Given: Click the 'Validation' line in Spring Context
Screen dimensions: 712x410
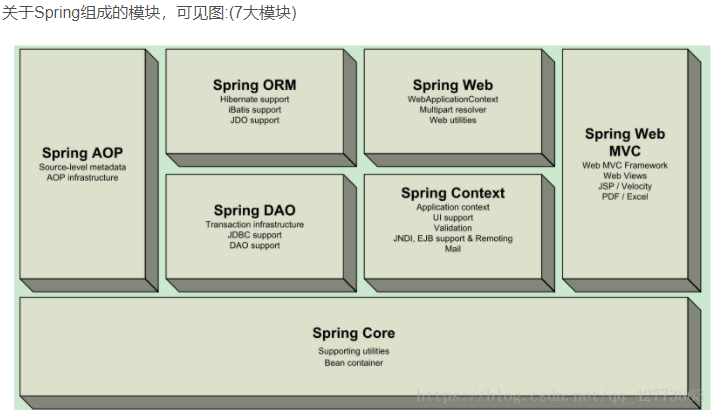Looking at the screenshot, I should (453, 228).
